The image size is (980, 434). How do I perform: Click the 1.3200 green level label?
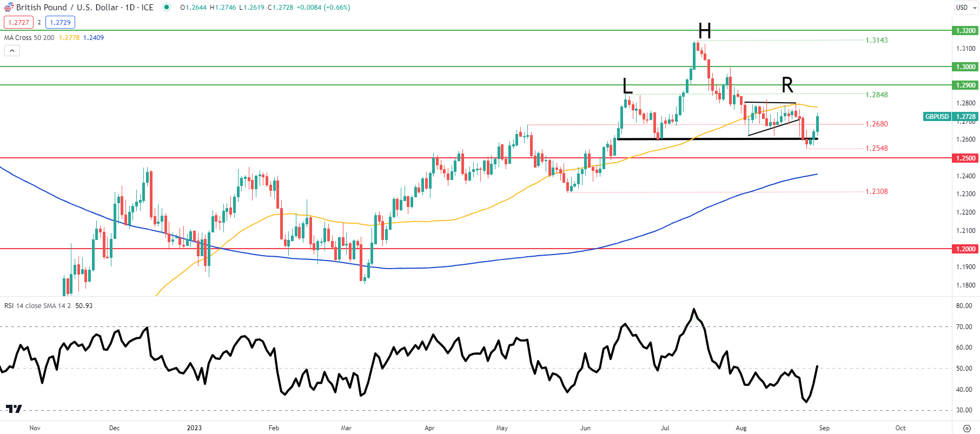965,30
